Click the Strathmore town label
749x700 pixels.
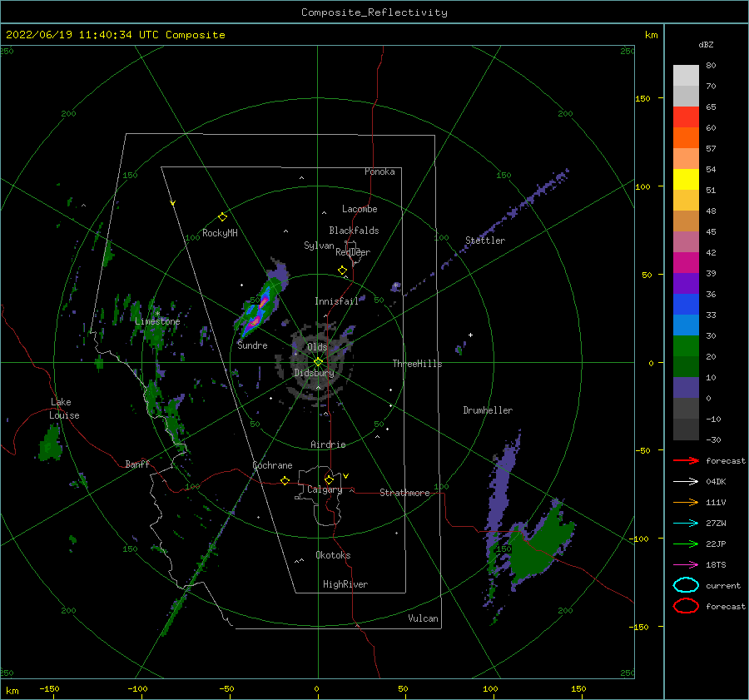[x=405, y=493]
